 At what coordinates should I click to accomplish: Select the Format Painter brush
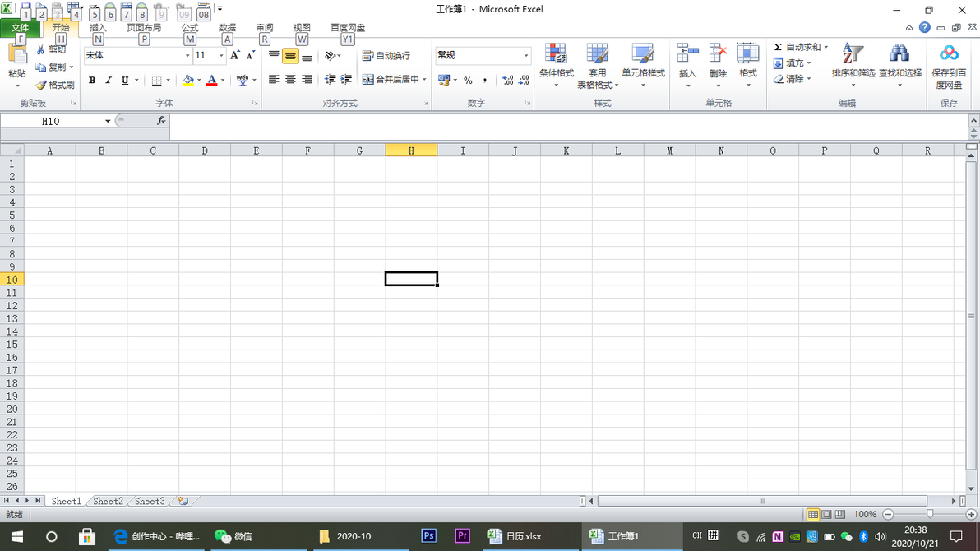click(x=41, y=85)
